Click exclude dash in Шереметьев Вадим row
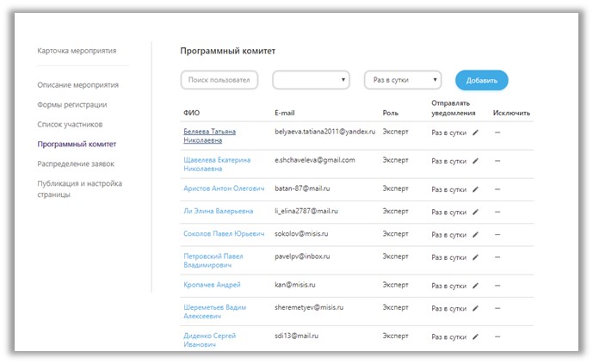Image resolution: width=593 pixels, height=364 pixels. 497,308
